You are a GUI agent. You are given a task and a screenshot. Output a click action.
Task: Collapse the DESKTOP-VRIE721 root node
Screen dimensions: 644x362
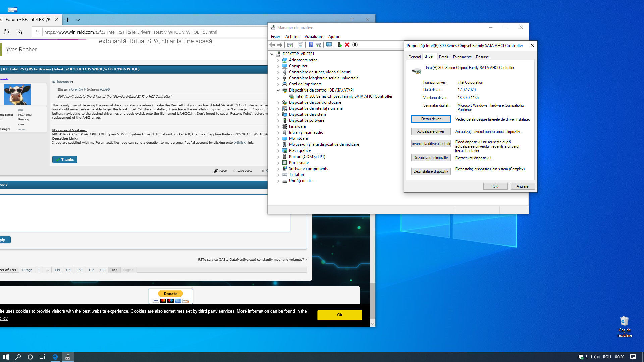[272, 54]
